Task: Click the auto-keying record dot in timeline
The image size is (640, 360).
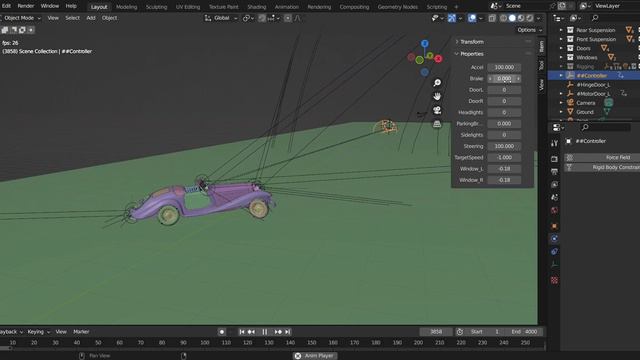Action: pos(222,332)
